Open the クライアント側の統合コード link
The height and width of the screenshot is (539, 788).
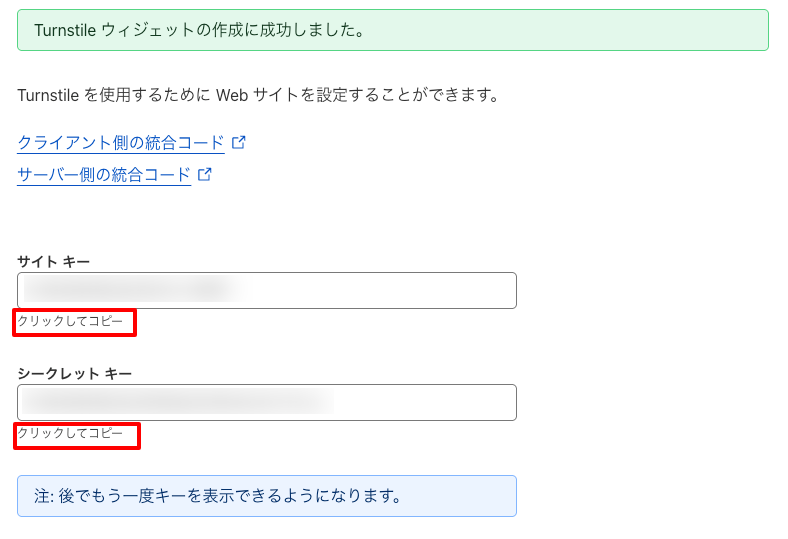click(121, 143)
